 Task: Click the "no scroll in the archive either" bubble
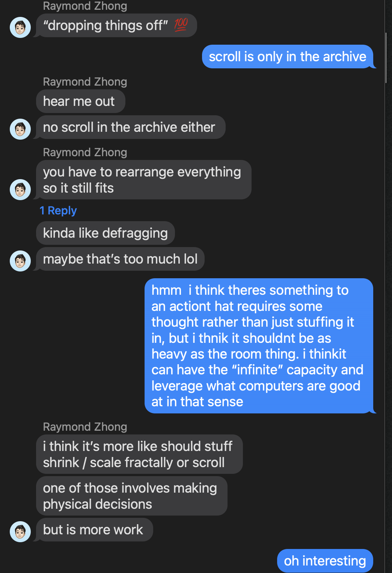tap(130, 127)
